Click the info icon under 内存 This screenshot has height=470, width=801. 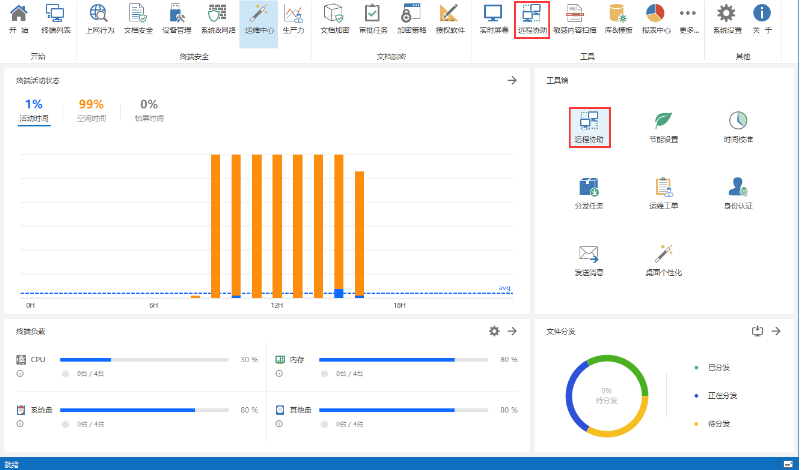[279, 373]
